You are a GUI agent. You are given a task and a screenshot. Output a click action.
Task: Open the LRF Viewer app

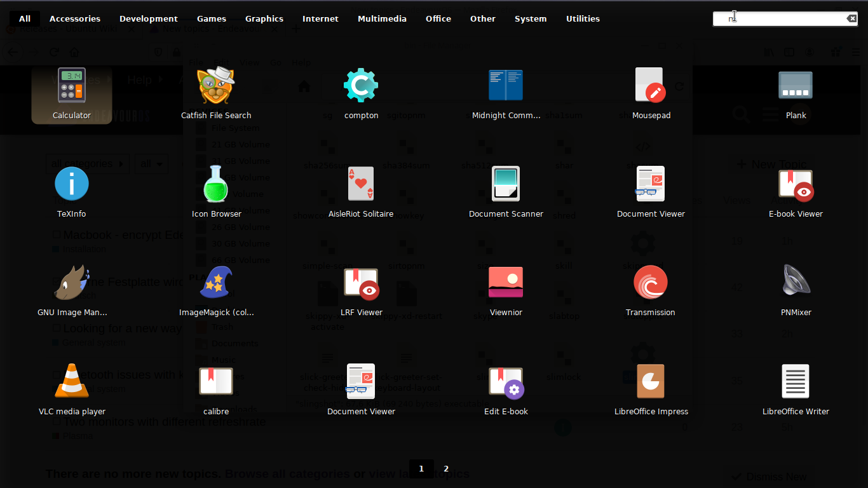pos(361,291)
